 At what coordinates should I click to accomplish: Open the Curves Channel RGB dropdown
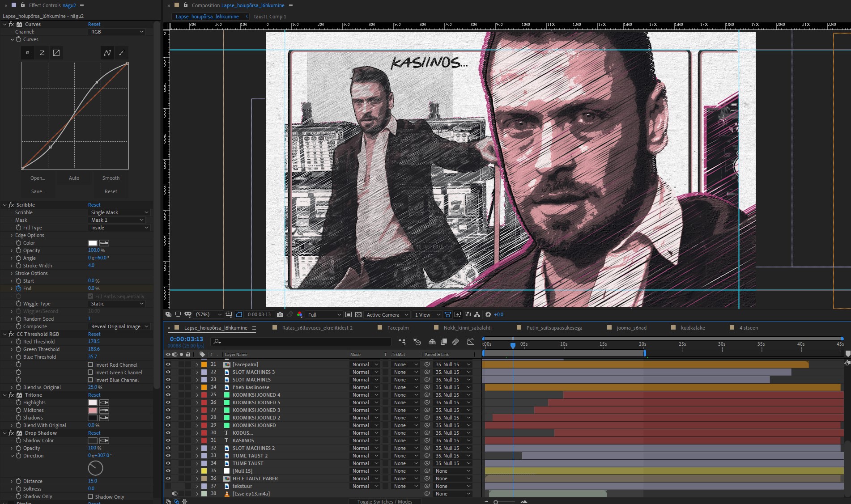[x=117, y=32]
